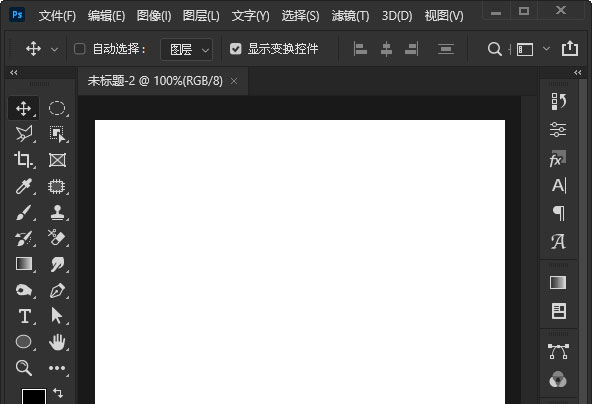
Task: Click the search magnifier in options bar
Action: pyautogui.click(x=495, y=49)
